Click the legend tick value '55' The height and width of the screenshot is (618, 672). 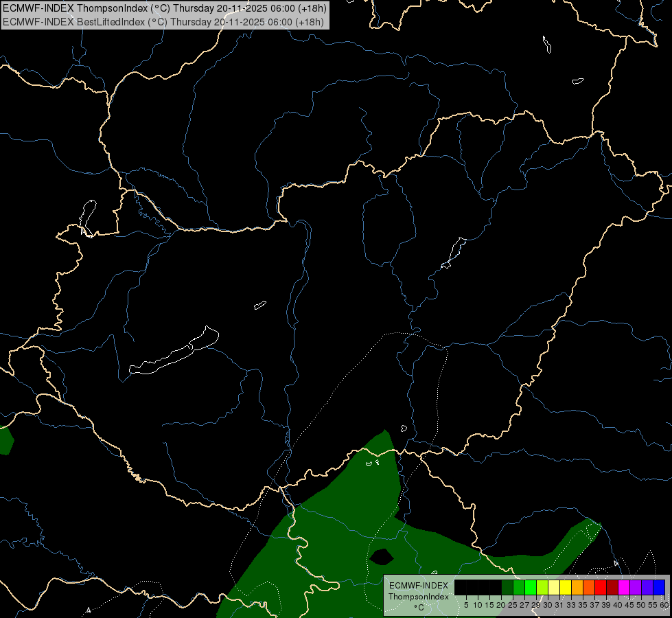coord(653,605)
